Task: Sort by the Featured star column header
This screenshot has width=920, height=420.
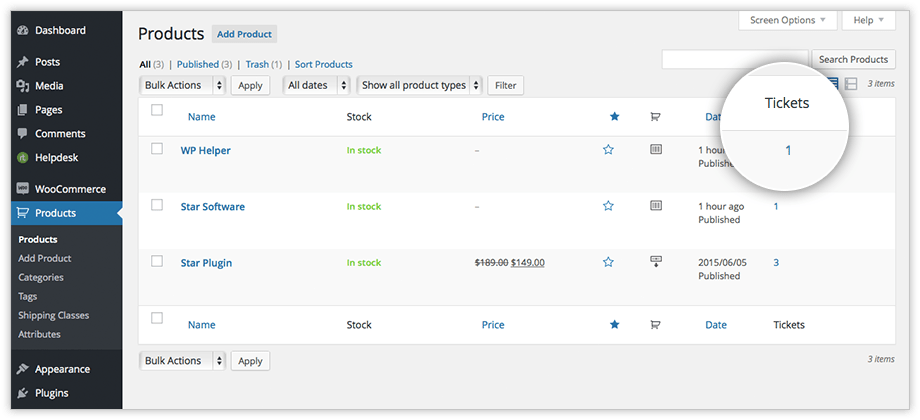Action: click(614, 116)
